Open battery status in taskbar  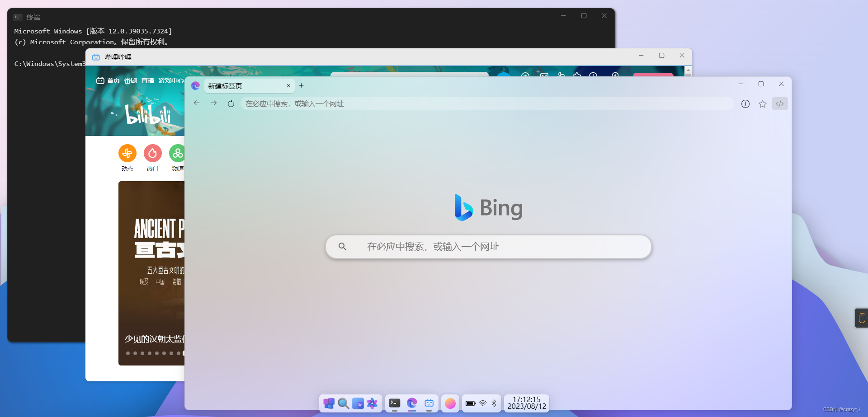pyautogui.click(x=471, y=403)
